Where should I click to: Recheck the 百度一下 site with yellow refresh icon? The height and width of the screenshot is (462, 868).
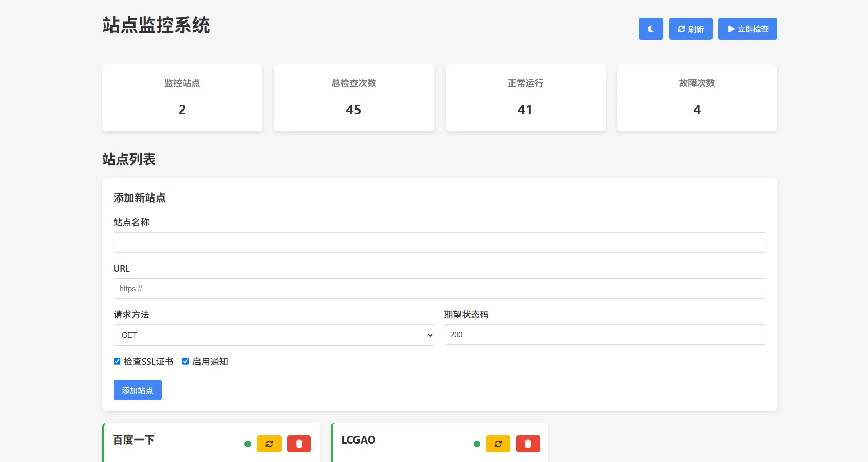269,444
